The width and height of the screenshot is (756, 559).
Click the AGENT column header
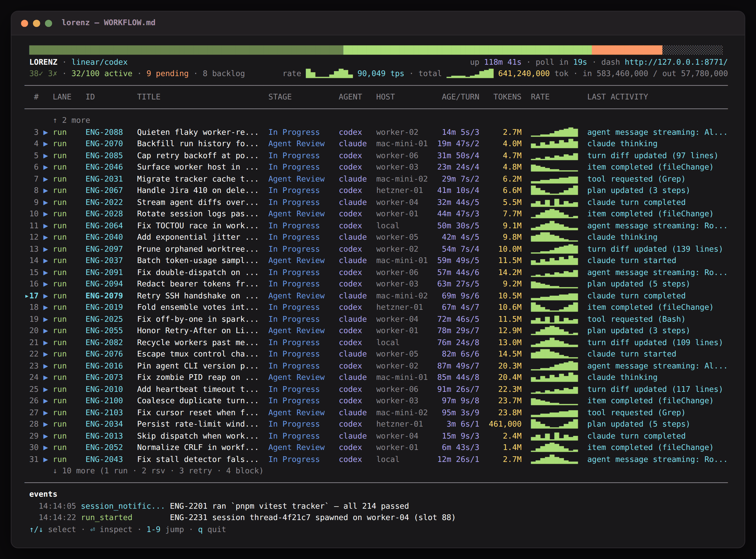click(350, 97)
